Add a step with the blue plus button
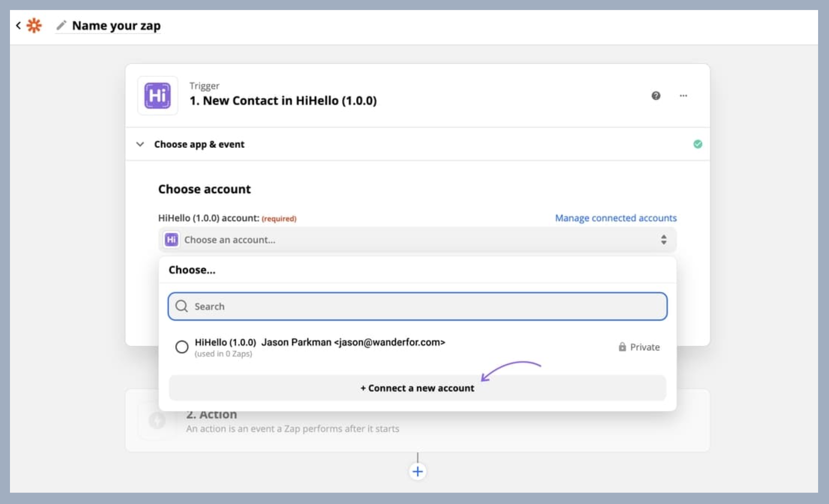 click(417, 471)
